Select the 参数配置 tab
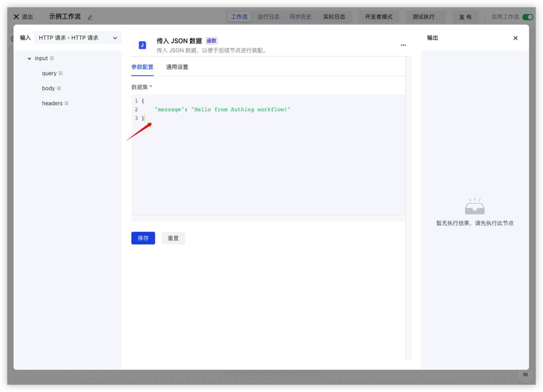Viewport: 543px width, 392px height. 142,67
